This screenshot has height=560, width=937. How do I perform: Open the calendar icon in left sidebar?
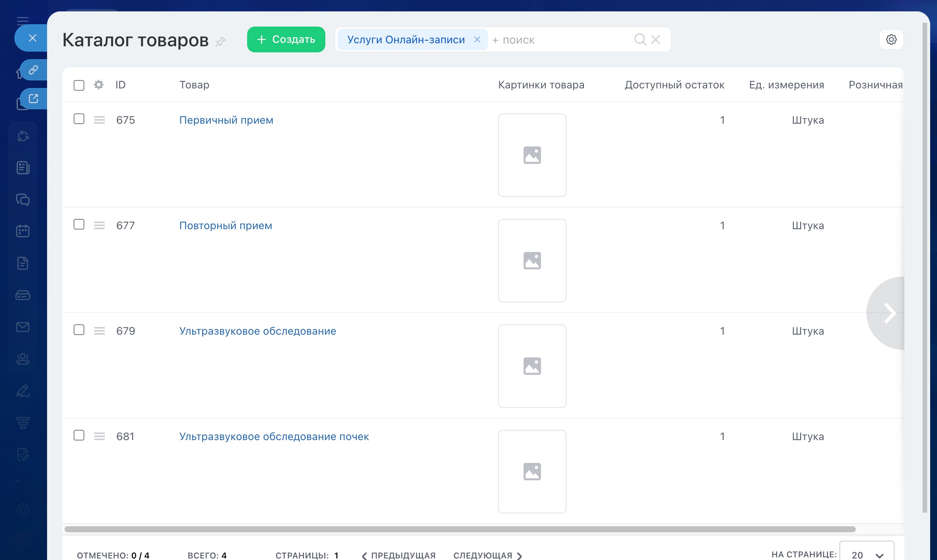coord(23,231)
